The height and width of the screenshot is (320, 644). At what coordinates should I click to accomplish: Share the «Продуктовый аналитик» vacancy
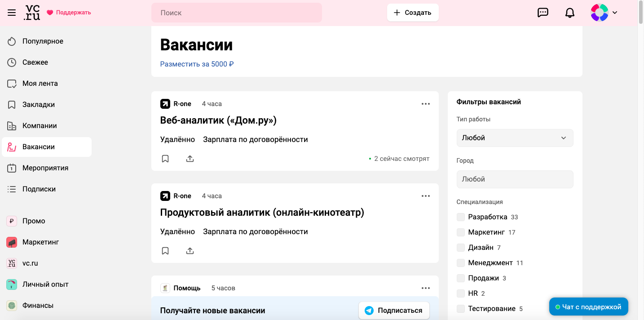(x=190, y=250)
